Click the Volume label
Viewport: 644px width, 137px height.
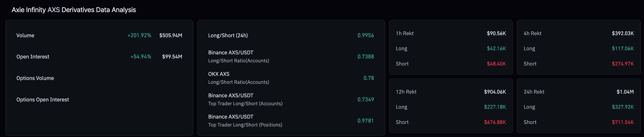point(25,35)
